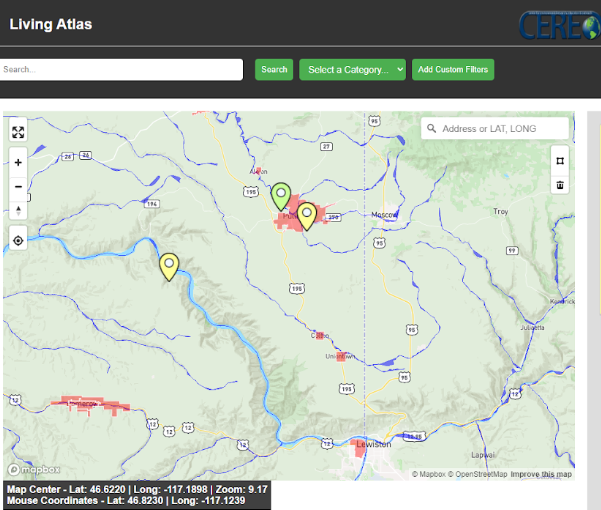Click the Map Center coordinates readout
Screen dimensions: 601x510
[137, 489]
